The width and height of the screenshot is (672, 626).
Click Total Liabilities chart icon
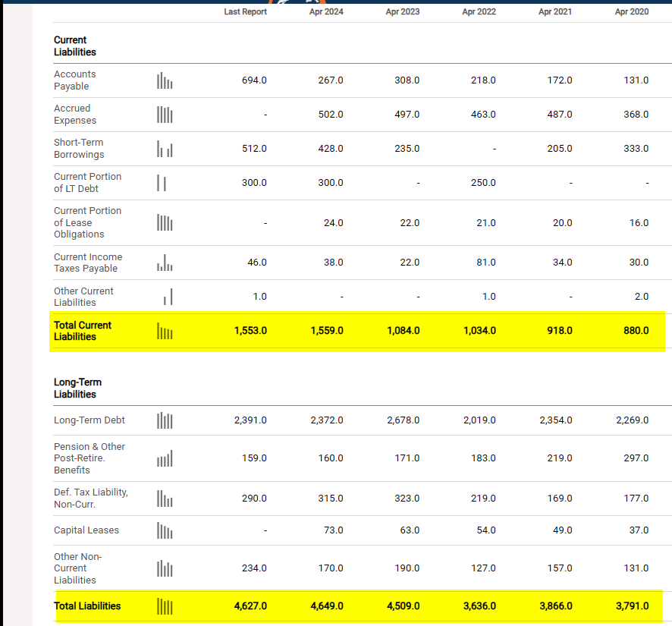point(165,607)
